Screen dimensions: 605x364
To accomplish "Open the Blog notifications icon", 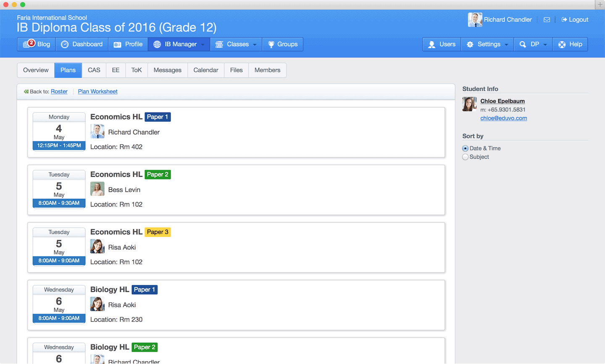I will tap(29, 44).
